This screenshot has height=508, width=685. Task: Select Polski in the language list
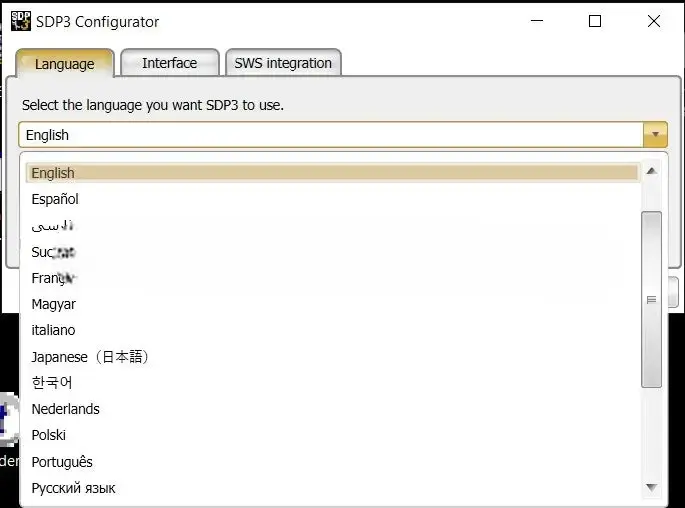(332, 435)
